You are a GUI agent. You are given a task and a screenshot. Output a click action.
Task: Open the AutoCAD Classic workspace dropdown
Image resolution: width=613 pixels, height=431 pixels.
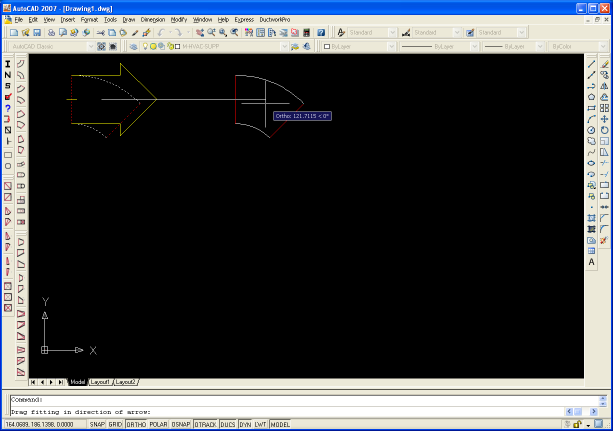pos(91,47)
